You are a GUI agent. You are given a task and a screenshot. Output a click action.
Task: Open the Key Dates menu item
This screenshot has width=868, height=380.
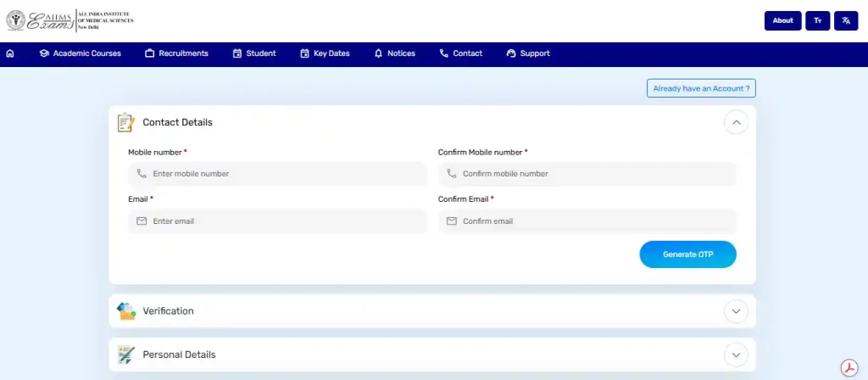coord(325,53)
